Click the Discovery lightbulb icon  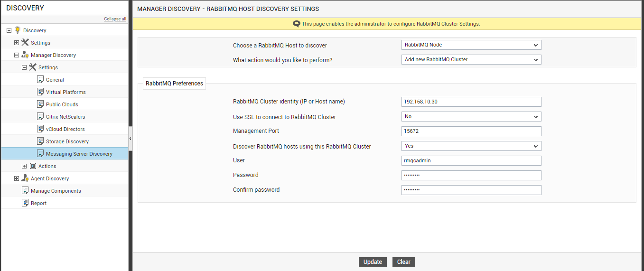tap(18, 30)
